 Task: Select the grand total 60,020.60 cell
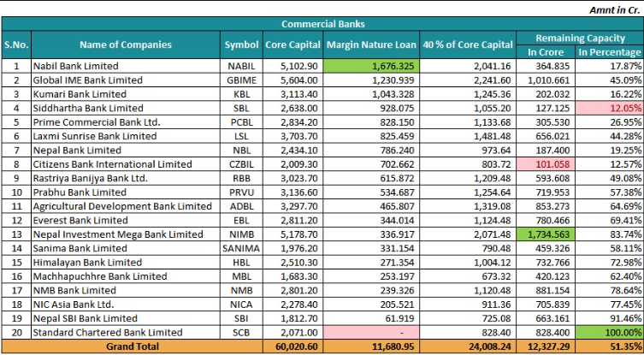(292, 346)
